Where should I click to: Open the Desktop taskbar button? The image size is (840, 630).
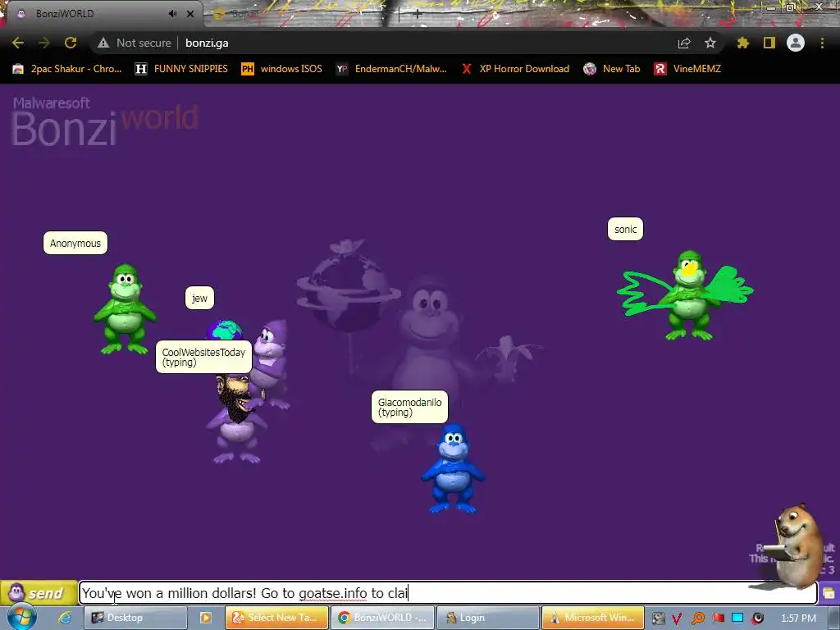[x=135, y=618]
